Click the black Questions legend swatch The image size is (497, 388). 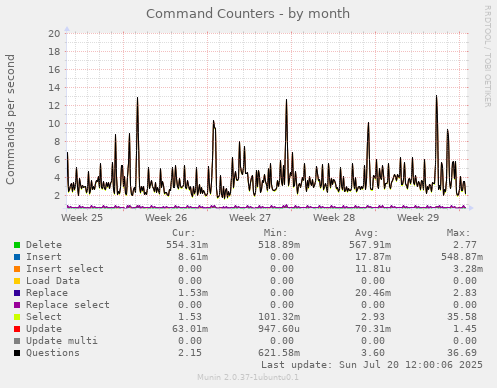pos(17,353)
